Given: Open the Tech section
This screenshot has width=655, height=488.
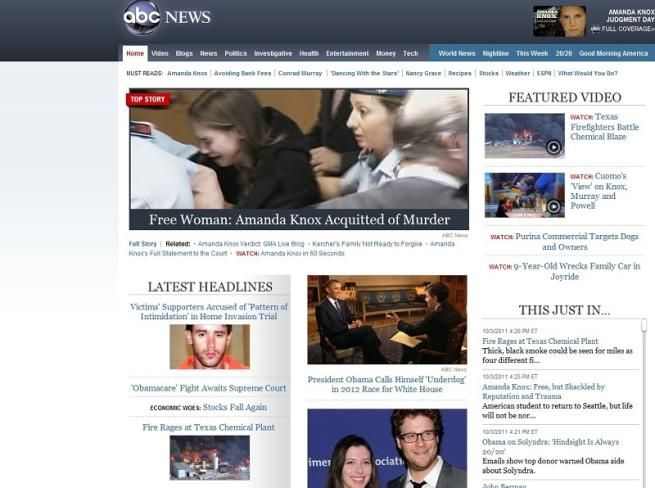Looking at the screenshot, I should click(x=411, y=53).
